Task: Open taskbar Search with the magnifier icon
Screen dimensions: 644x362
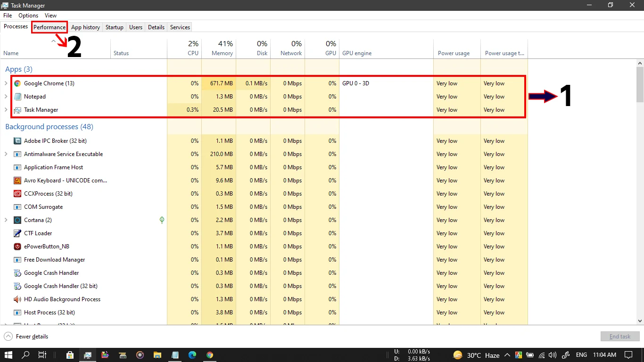Action: (25, 355)
